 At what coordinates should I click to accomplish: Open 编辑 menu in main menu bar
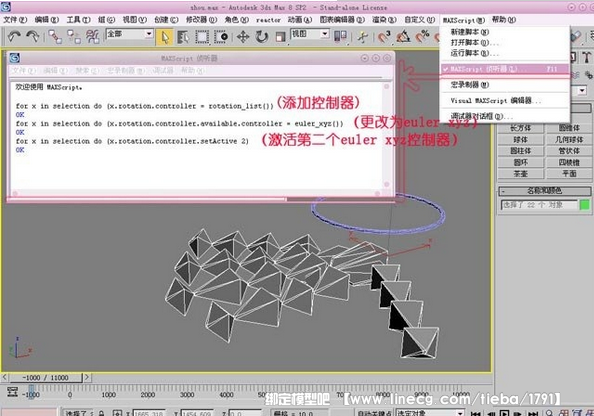(x=47, y=20)
